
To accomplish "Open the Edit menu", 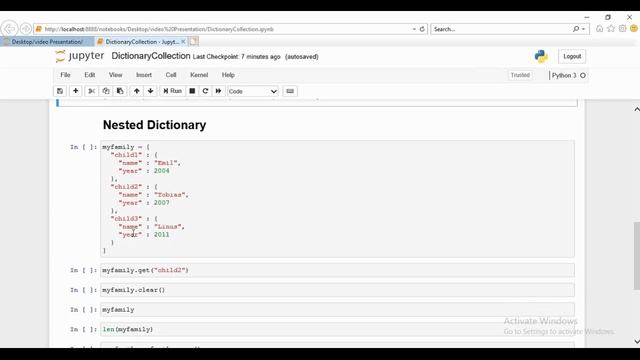I will click(x=90, y=75).
